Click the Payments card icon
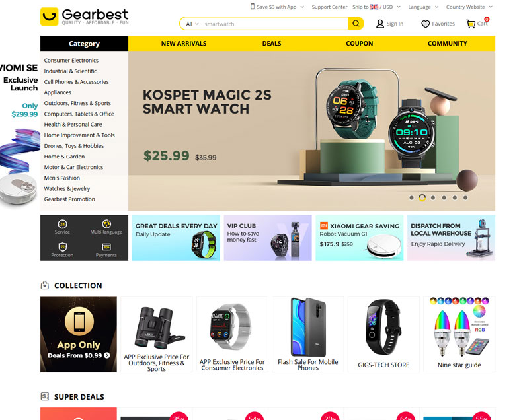 106,247
